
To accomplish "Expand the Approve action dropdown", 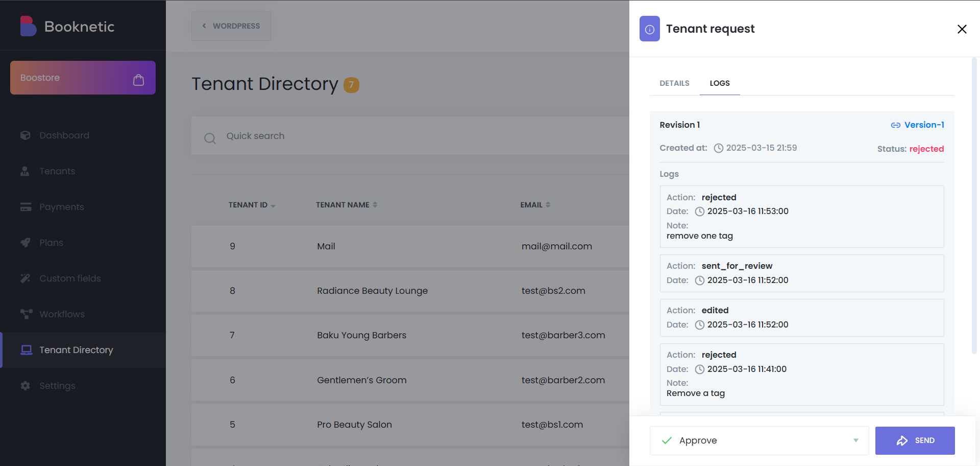I will click(759, 440).
